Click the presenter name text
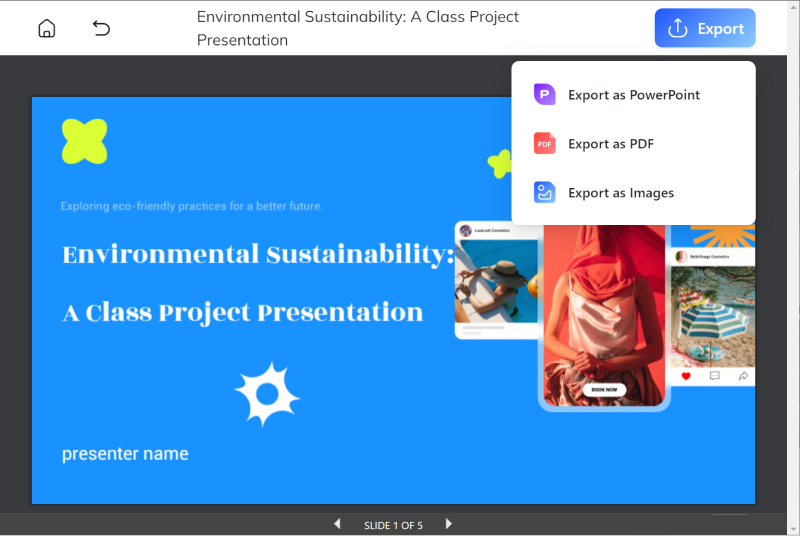The height and width of the screenshot is (536, 800). [125, 454]
